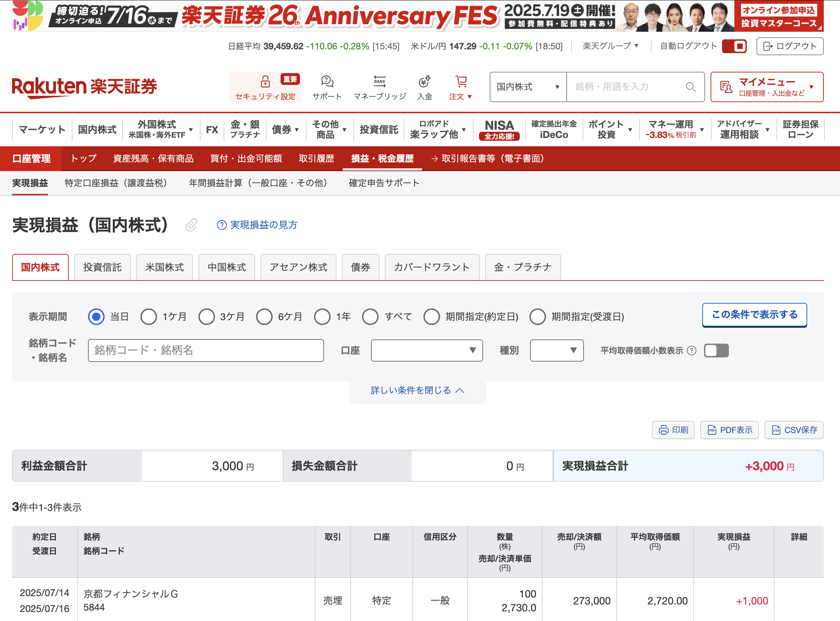The width and height of the screenshot is (840, 621).
Task: Expand the 楽天グループ menu
Action: [610, 46]
